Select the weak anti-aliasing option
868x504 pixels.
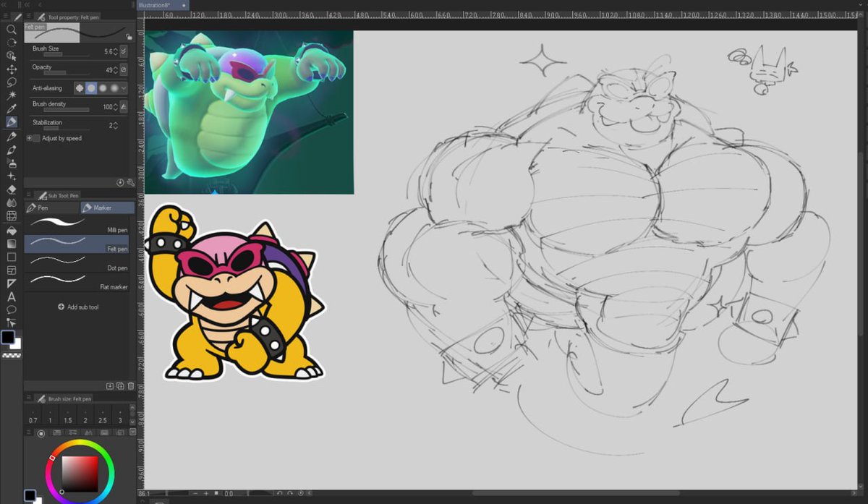click(91, 88)
